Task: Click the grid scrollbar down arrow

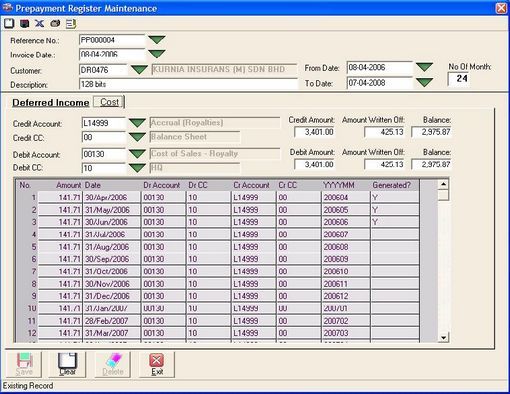Action: (x=443, y=337)
